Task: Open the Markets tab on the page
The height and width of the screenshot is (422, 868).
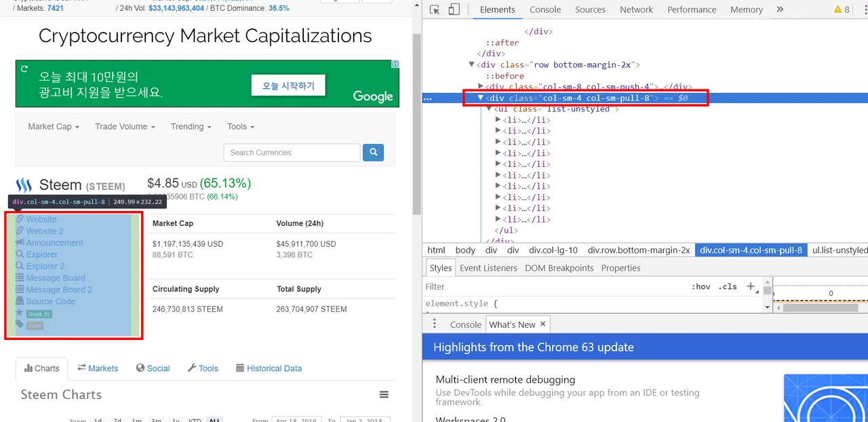Action: (x=98, y=368)
